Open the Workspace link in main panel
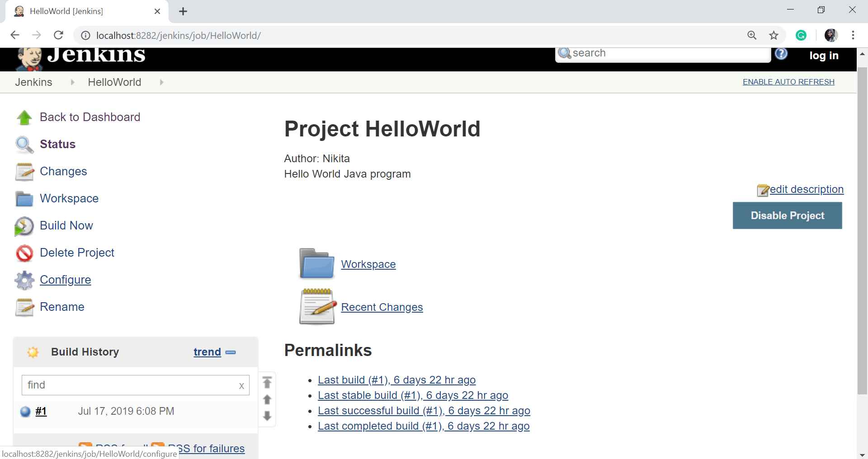The height and width of the screenshot is (459, 868). click(x=368, y=264)
